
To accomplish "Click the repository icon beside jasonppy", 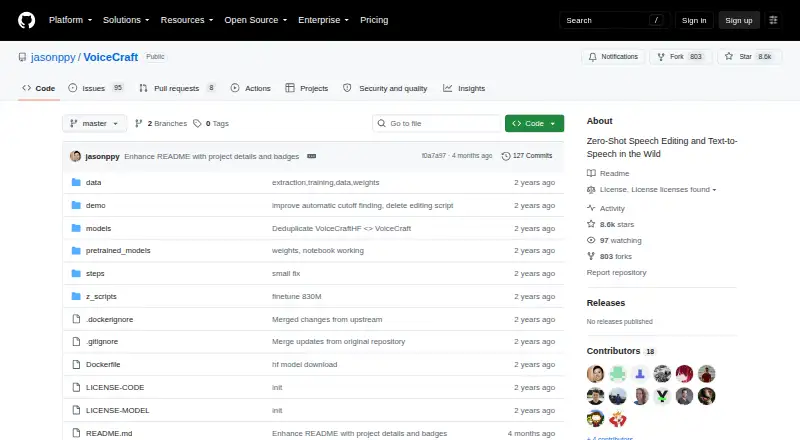I will 22,57.
